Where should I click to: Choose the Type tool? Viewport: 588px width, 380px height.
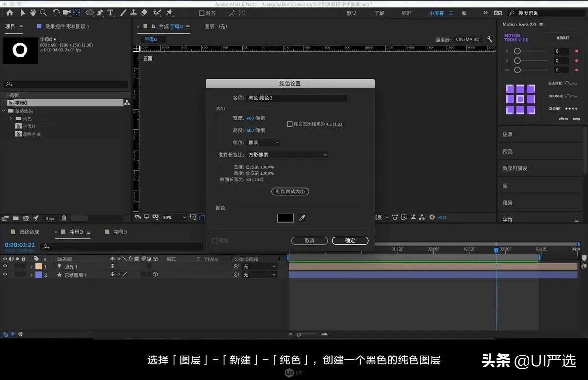[x=110, y=13]
